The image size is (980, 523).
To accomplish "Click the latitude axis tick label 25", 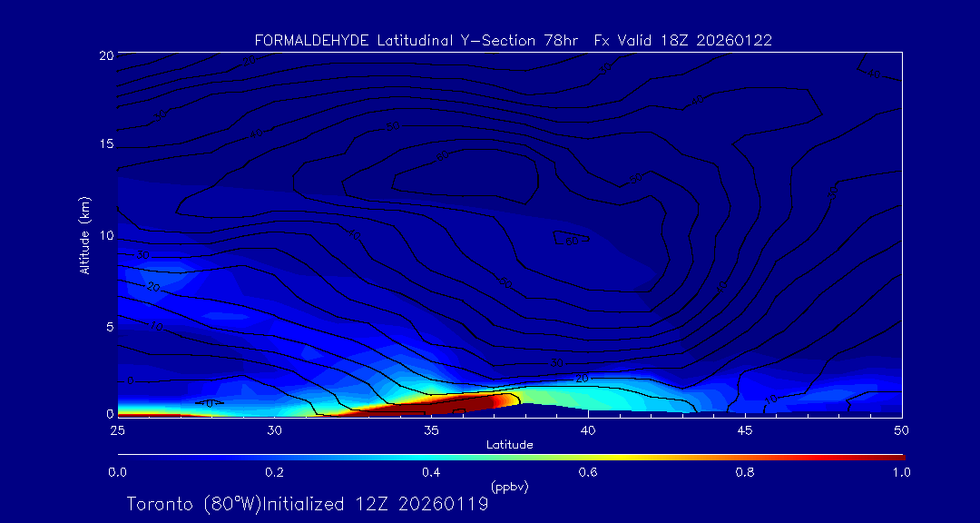I will coord(117,429).
